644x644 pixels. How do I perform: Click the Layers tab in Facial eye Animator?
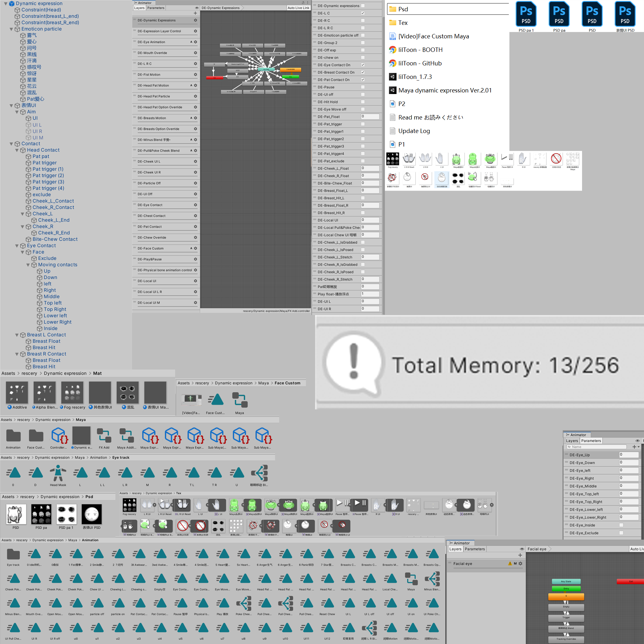tap(455, 549)
